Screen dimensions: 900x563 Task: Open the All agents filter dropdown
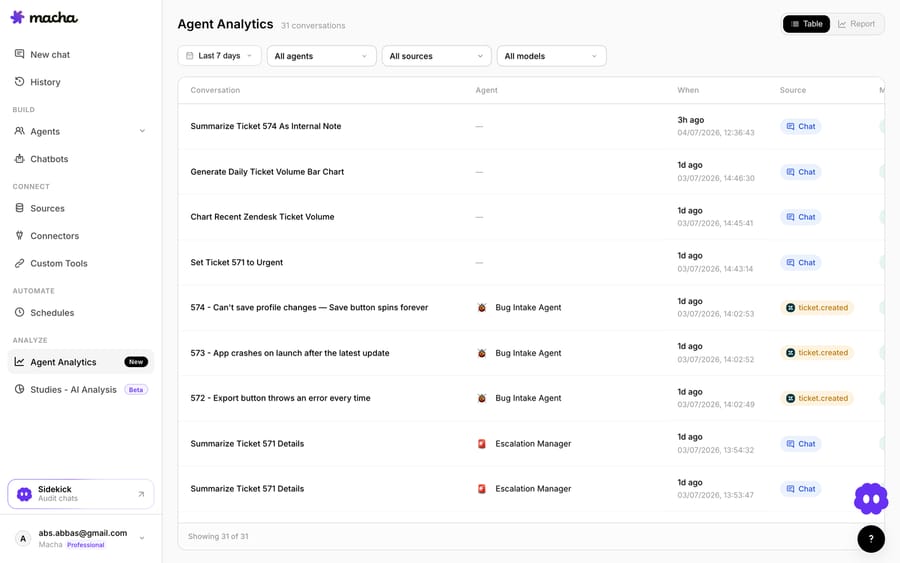click(321, 56)
